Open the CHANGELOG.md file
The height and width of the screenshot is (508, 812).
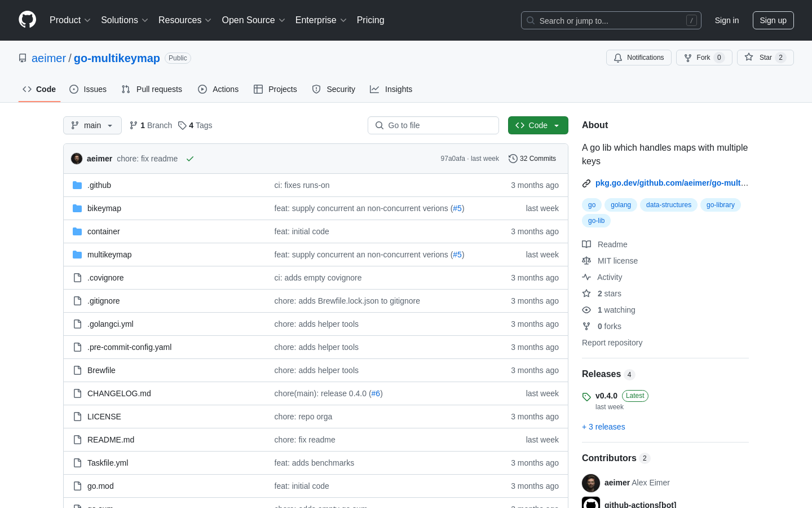(x=119, y=393)
